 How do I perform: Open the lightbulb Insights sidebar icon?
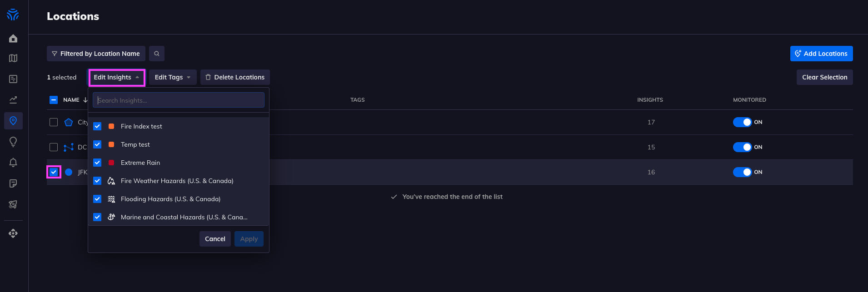coord(13,142)
